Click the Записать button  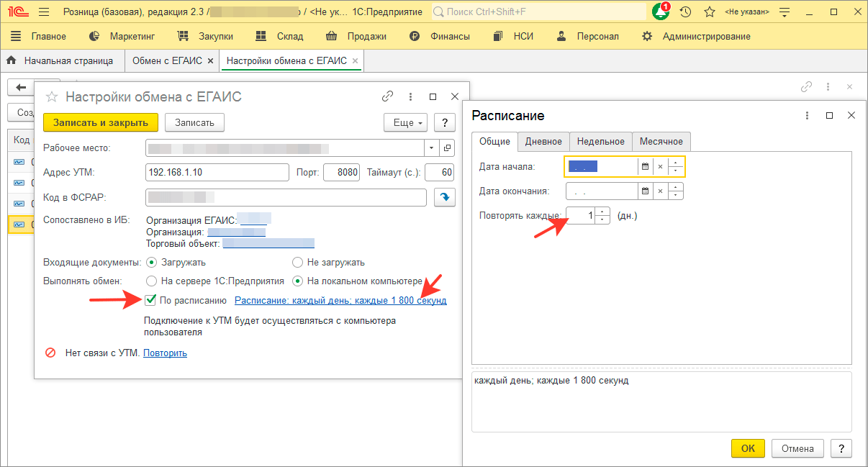point(194,123)
